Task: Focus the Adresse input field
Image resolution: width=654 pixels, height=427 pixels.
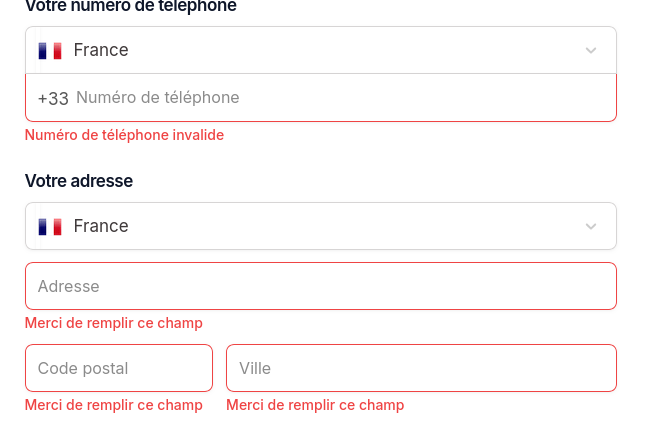Action: pos(320,286)
